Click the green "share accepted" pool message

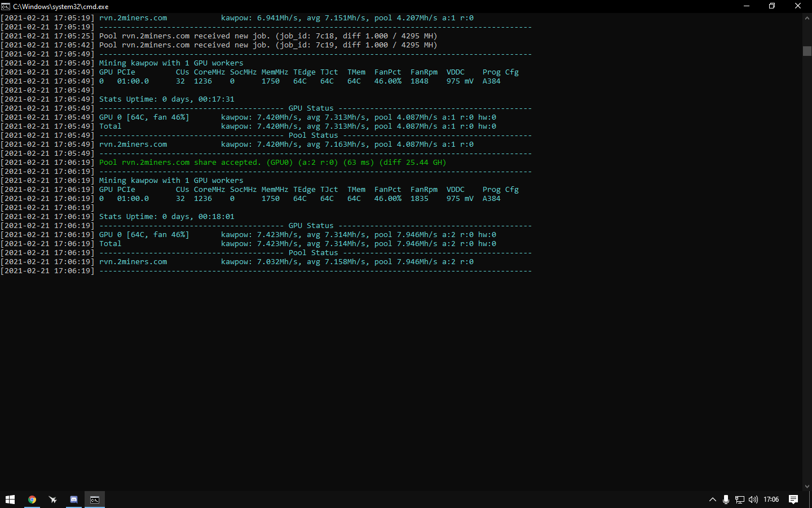[273, 163]
